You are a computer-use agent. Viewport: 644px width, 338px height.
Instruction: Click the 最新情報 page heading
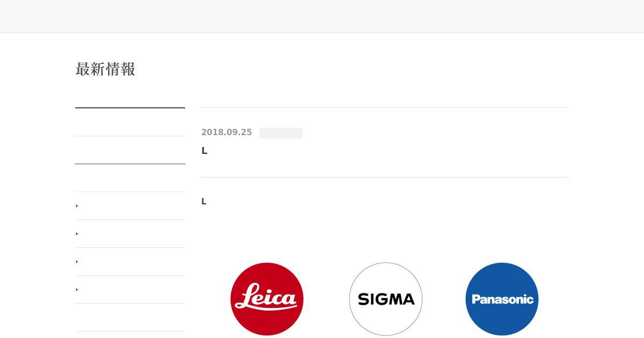(105, 69)
